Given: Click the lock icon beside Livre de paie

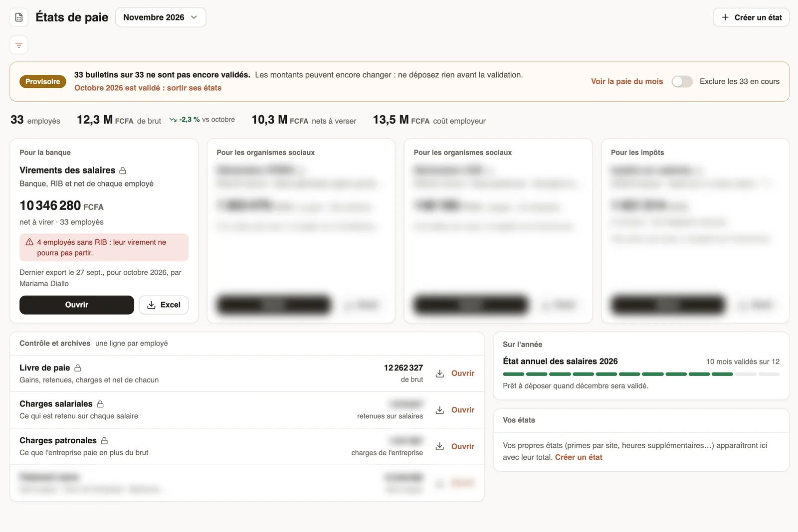Looking at the screenshot, I should click(78, 368).
